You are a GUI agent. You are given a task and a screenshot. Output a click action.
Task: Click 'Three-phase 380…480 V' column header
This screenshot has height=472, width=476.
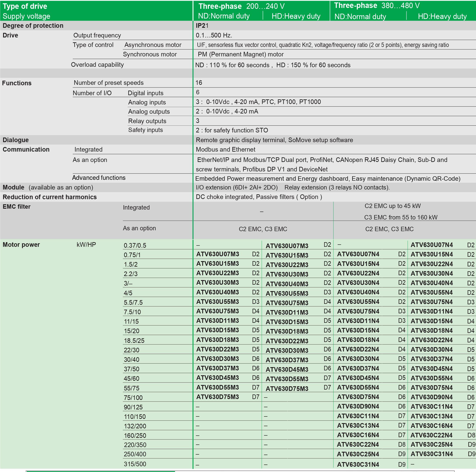(377, 6)
